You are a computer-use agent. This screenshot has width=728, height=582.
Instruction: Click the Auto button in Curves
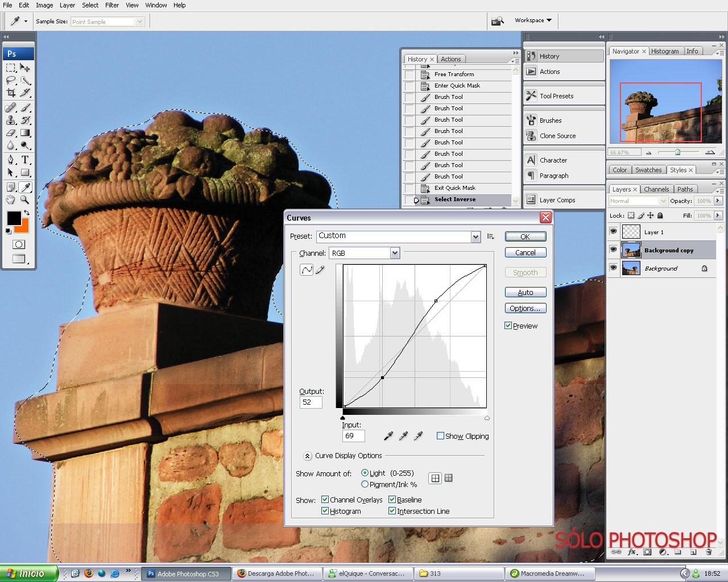point(525,292)
